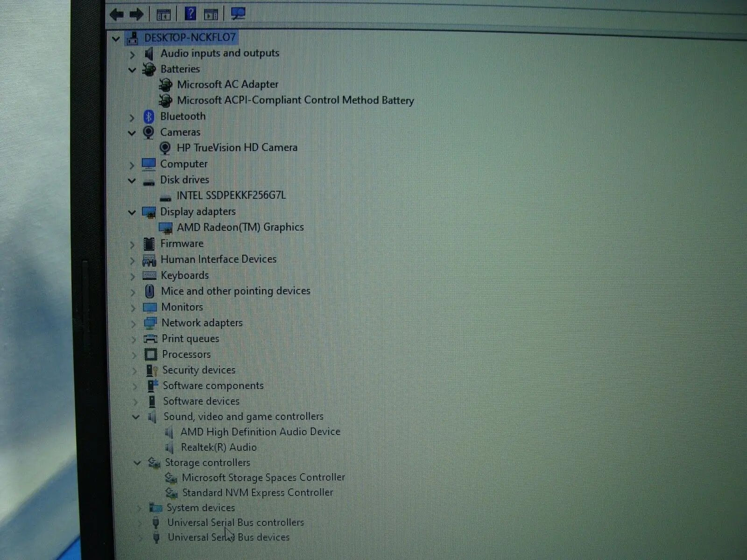Click the Batteries category icon
The image size is (747, 560).
(x=149, y=70)
